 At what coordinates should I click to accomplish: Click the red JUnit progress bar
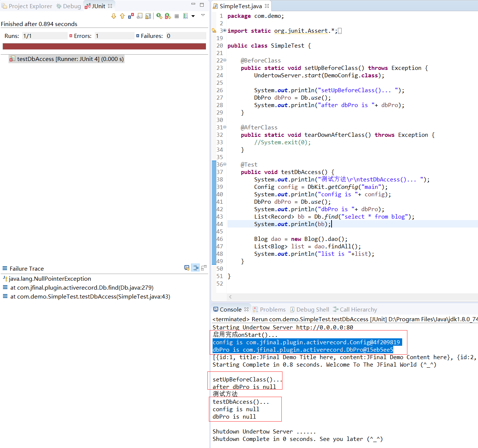tap(104, 46)
